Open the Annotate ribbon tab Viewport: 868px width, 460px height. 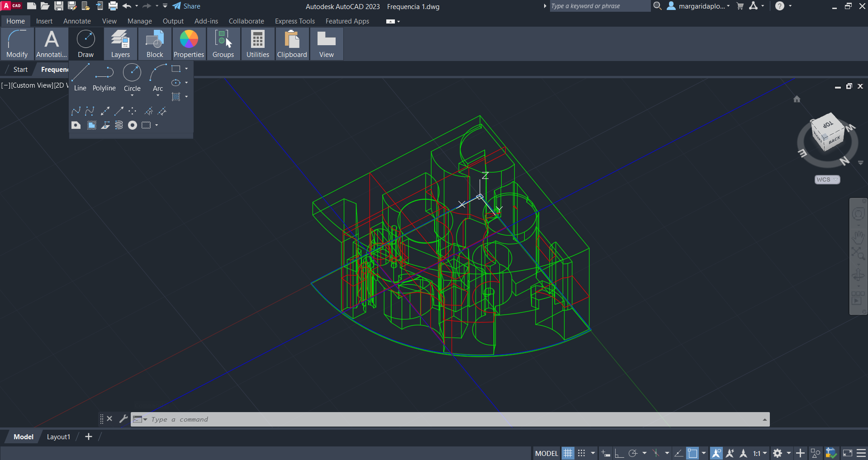point(77,21)
